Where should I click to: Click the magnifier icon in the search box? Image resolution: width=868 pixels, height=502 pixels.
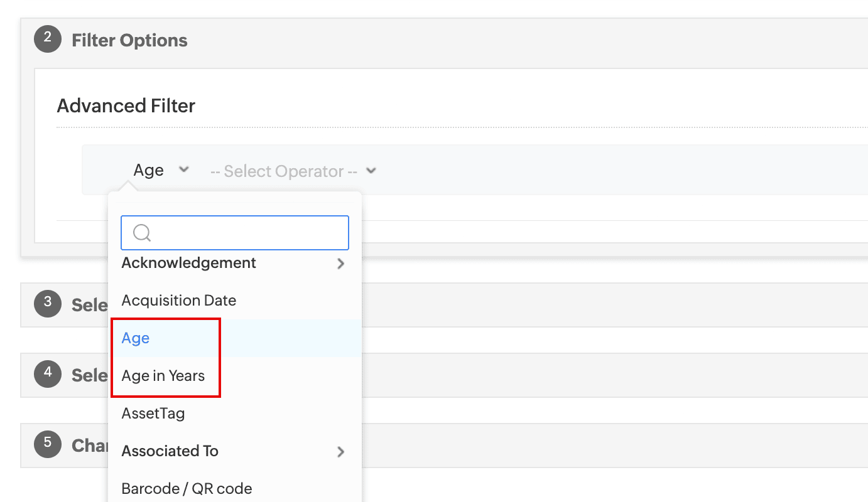click(x=142, y=233)
